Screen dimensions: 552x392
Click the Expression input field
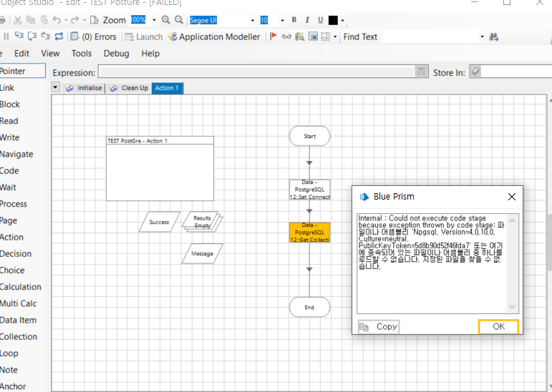click(x=256, y=72)
